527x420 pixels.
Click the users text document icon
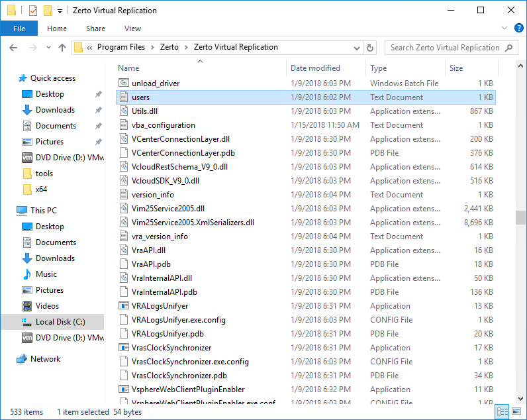124,97
